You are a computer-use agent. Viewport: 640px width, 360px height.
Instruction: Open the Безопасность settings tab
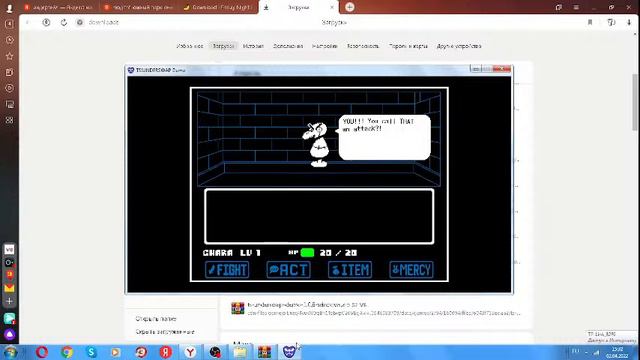(x=363, y=46)
